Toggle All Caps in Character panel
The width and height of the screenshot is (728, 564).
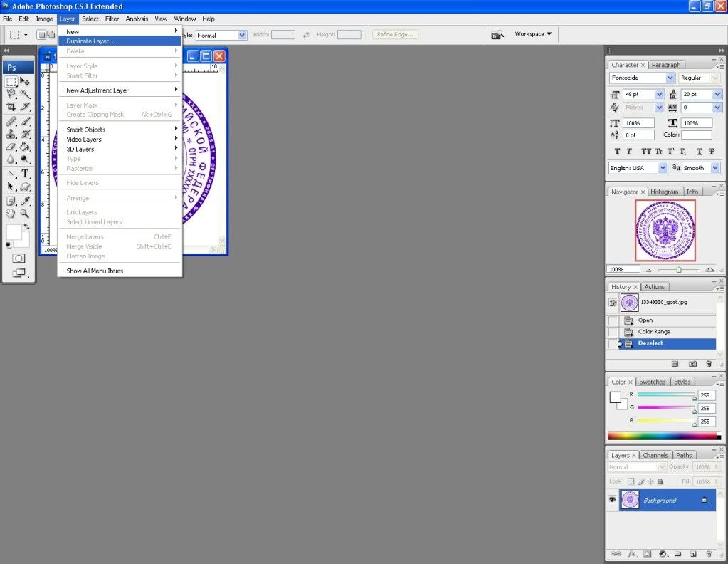(x=646, y=151)
